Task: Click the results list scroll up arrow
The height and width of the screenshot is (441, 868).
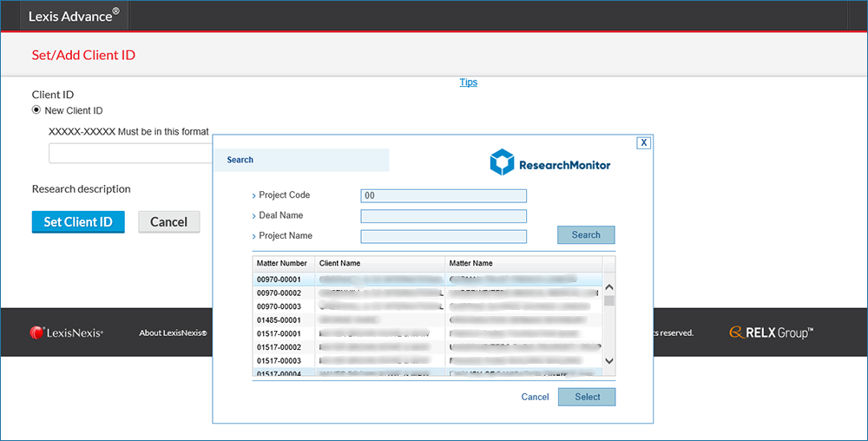Action: pos(609,287)
